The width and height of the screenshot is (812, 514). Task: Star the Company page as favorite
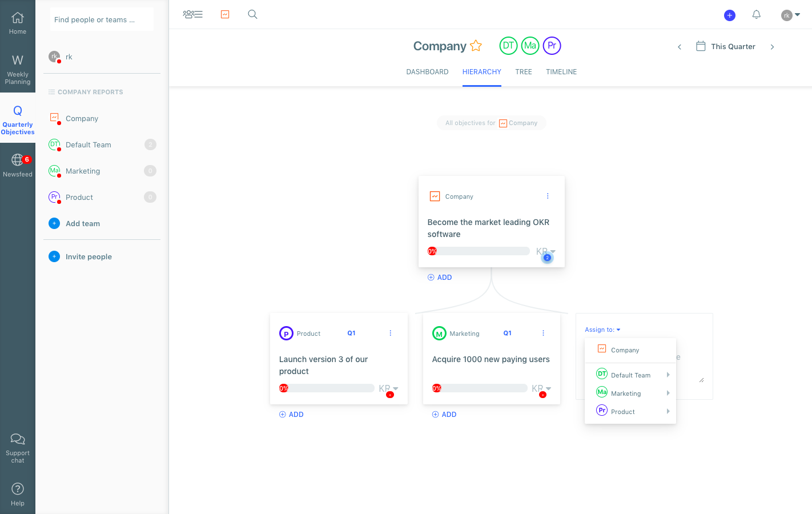(x=476, y=46)
